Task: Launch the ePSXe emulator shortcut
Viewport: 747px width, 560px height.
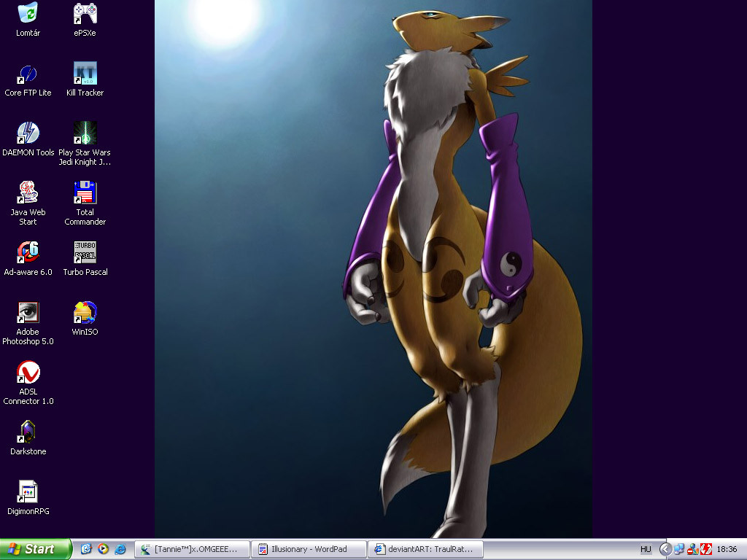Action: [x=85, y=19]
